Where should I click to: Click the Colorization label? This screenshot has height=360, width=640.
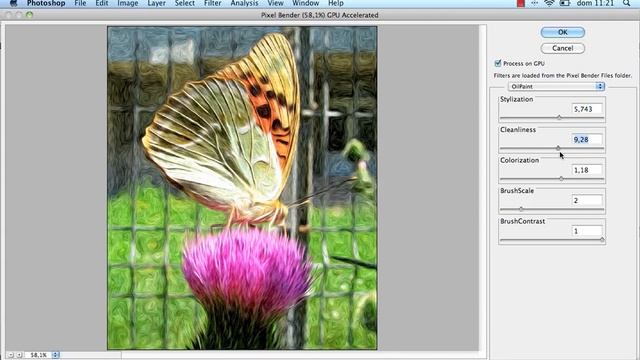(520, 160)
